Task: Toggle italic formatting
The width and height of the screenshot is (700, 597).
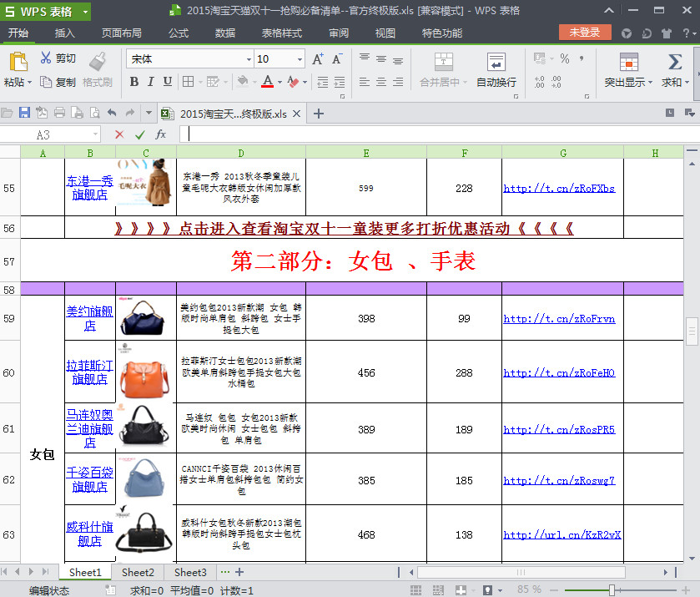Action: point(150,82)
